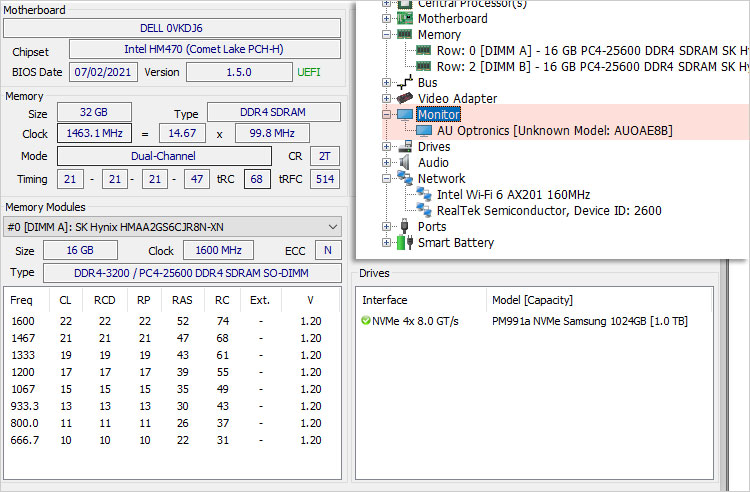Select the PM991a NVMe Samsung drive row
This screenshot has height=492, width=750.
tap(588, 322)
